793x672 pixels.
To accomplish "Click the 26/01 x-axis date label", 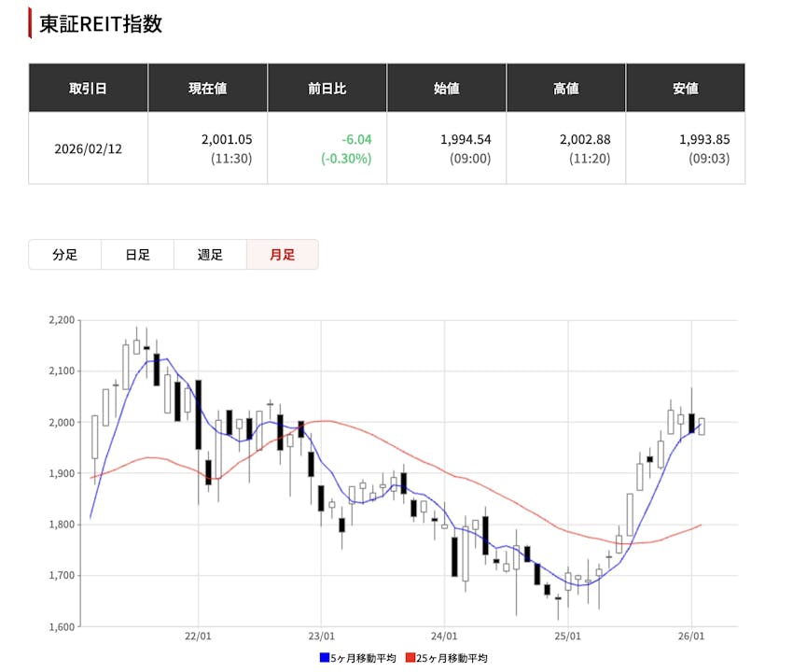I will point(690,637).
